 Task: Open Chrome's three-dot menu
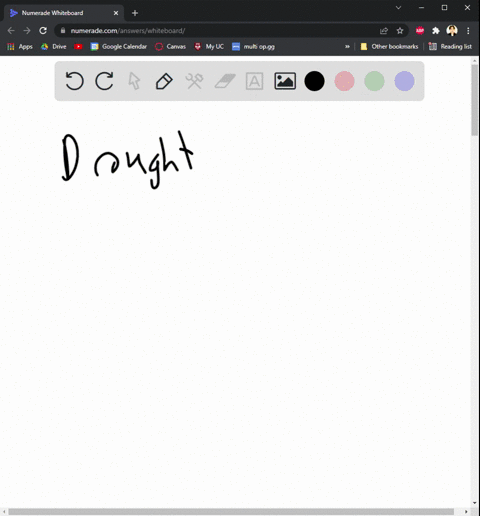(x=468, y=31)
